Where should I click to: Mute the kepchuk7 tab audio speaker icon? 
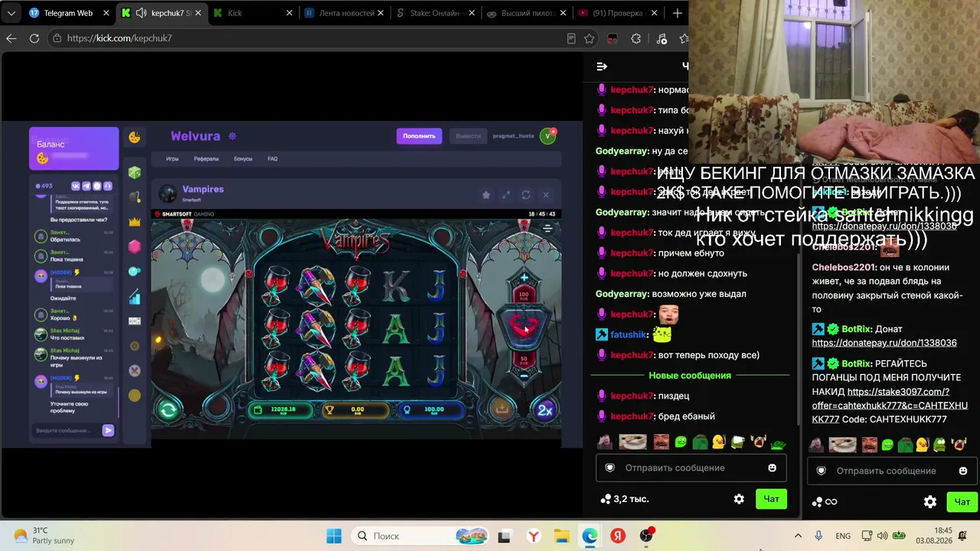(142, 13)
